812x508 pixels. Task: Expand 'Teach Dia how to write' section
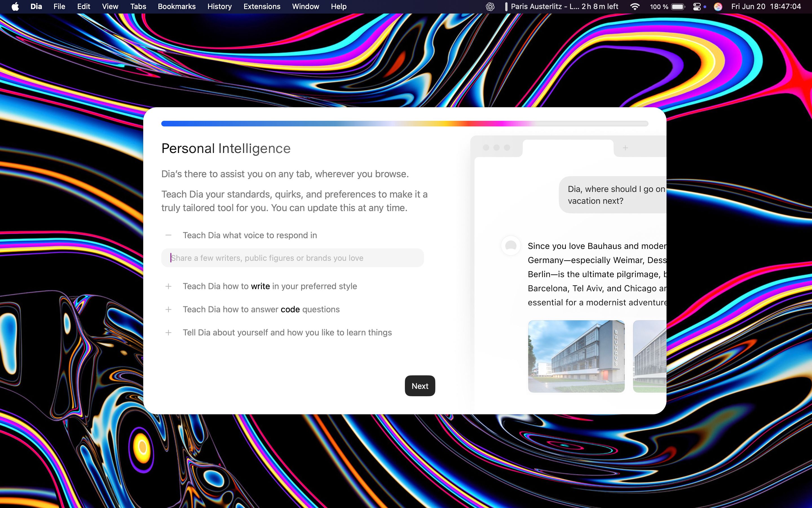click(168, 286)
